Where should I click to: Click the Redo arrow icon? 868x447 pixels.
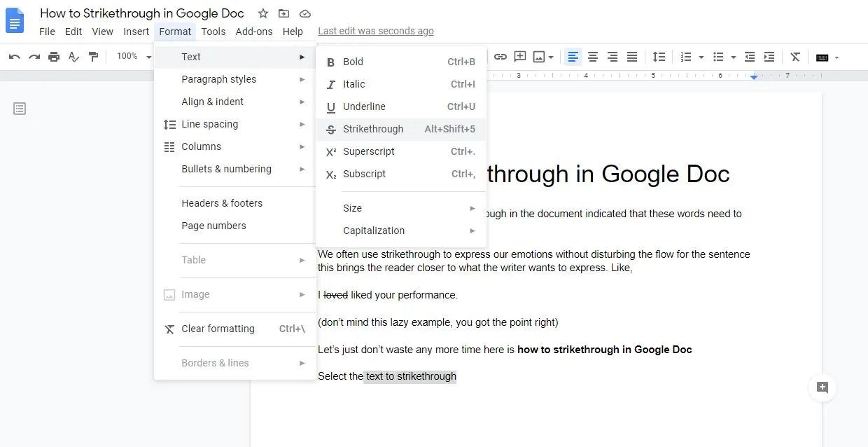pos(34,57)
